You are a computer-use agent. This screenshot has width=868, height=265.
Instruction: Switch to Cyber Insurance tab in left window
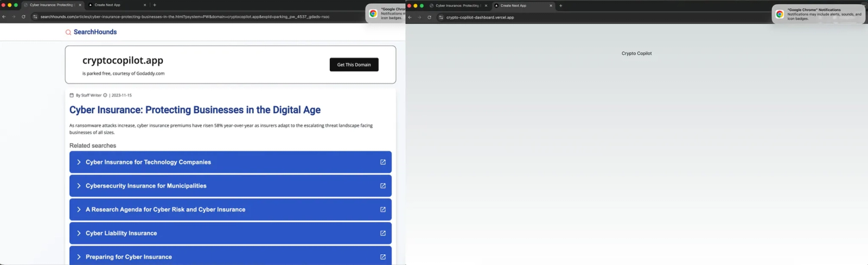52,5
